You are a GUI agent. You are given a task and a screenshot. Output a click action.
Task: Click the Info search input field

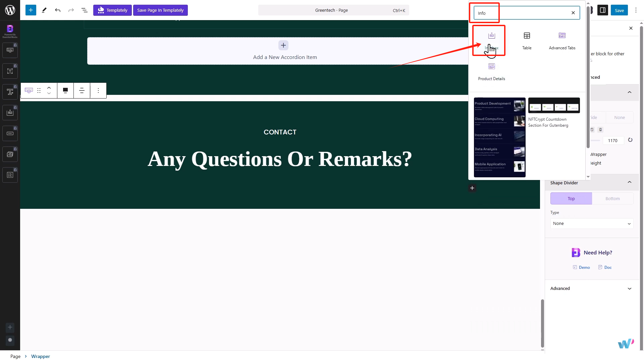[522, 13]
